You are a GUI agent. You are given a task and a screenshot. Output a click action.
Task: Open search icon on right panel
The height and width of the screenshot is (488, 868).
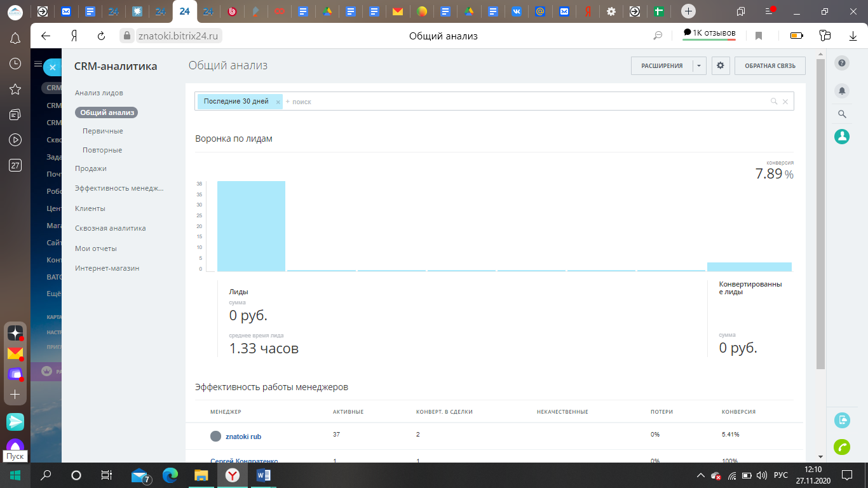click(842, 114)
